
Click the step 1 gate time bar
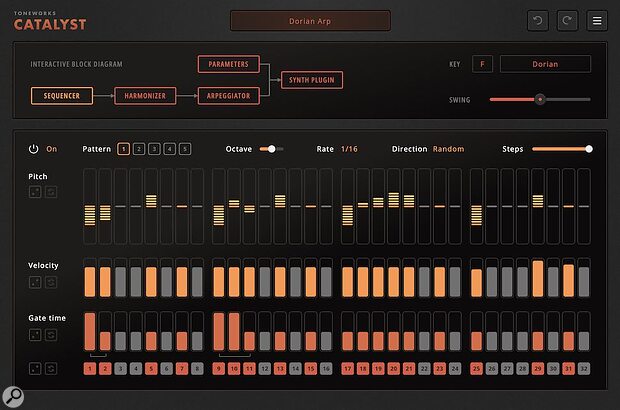pyautogui.click(x=90, y=331)
